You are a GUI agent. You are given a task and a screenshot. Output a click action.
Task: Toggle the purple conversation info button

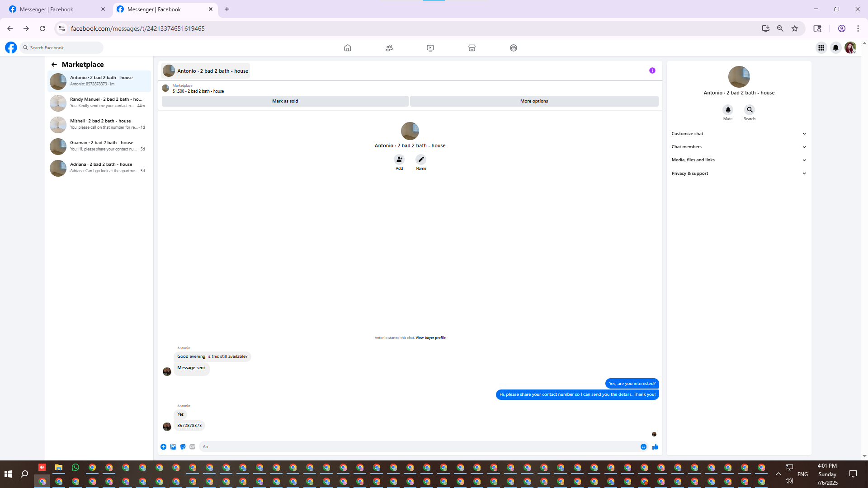[x=652, y=70]
